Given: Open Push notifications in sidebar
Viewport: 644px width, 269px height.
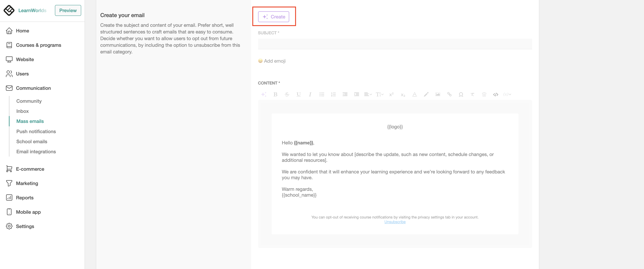Looking at the screenshot, I should 36,131.
